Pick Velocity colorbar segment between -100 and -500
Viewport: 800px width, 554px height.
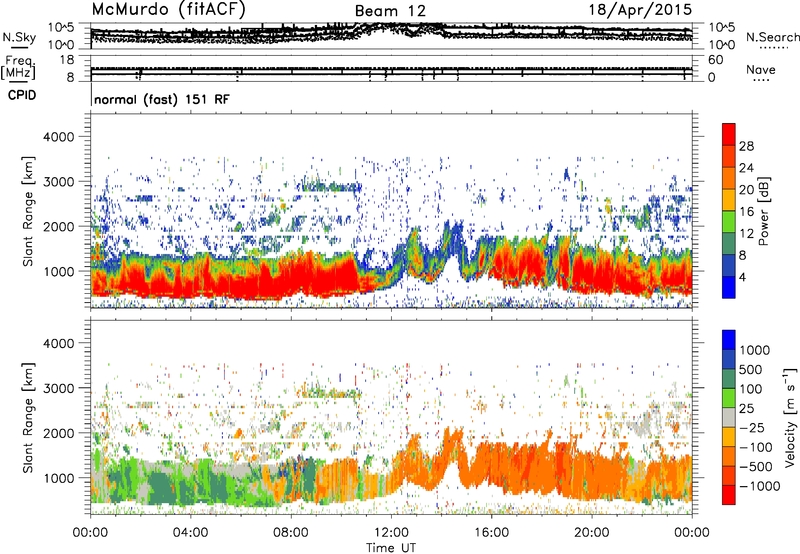[729, 456]
